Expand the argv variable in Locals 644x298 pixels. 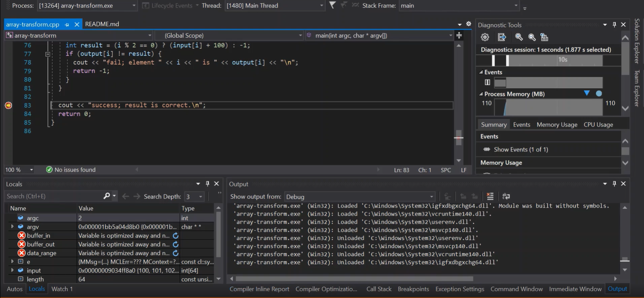(x=12, y=227)
